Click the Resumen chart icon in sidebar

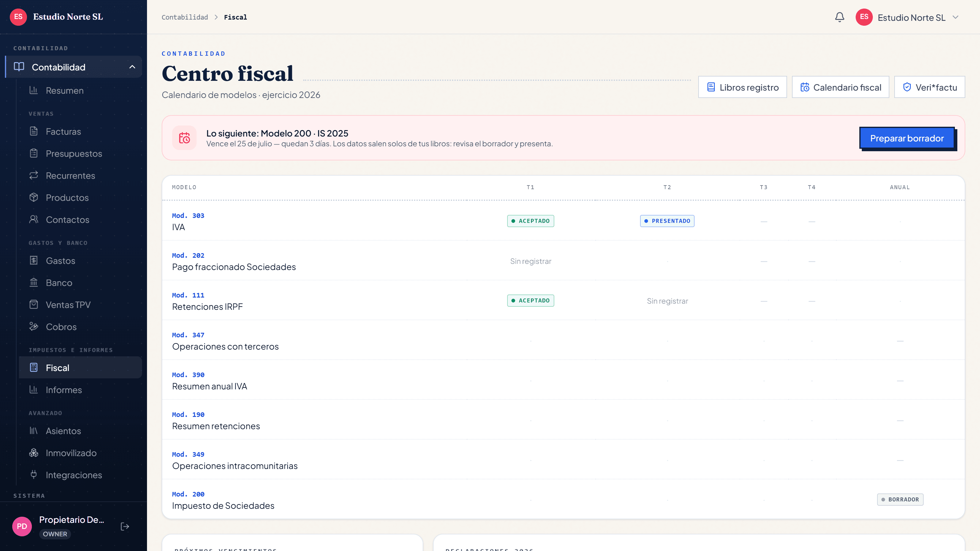33,91
